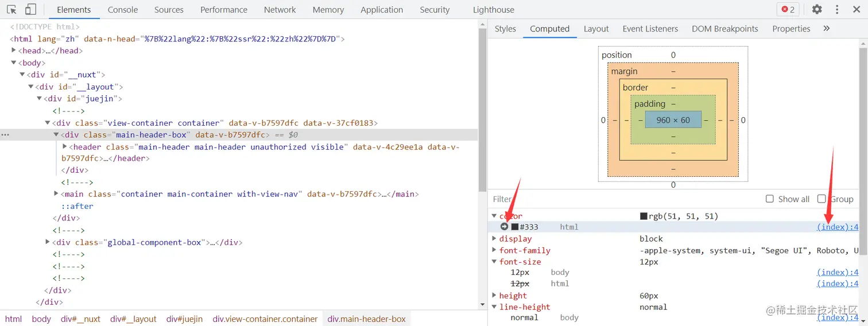Click the ellipsis beside main-header-box row
The image size is (868, 326).
coord(5,135)
